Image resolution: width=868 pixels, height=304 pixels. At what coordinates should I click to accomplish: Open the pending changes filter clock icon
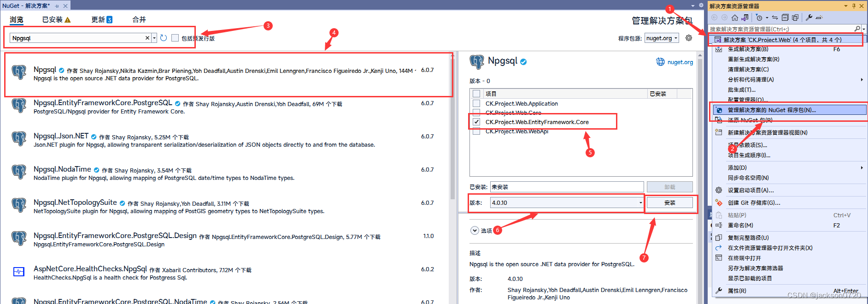tap(759, 18)
